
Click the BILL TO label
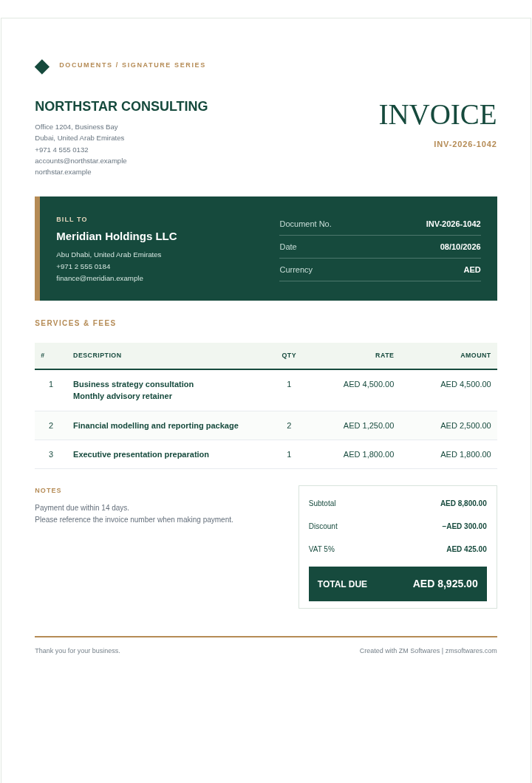(72, 219)
